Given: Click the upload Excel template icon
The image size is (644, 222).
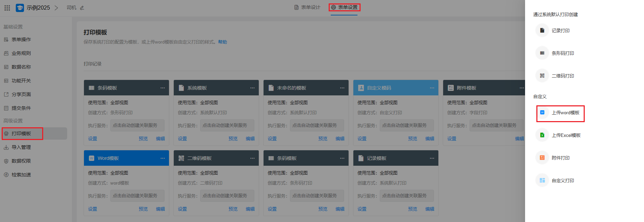Looking at the screenshot, I should point(542,135).
